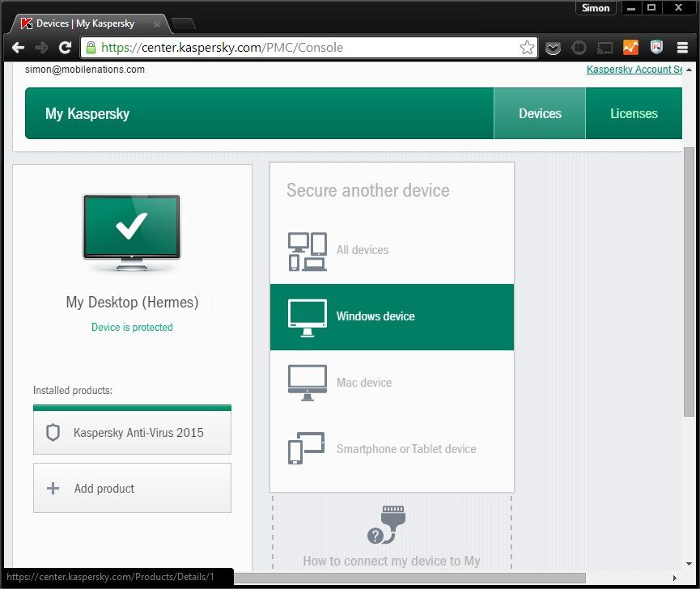Click the My Kaspersky header title
This screenshot has width=700, height=589.
point(87,113)
